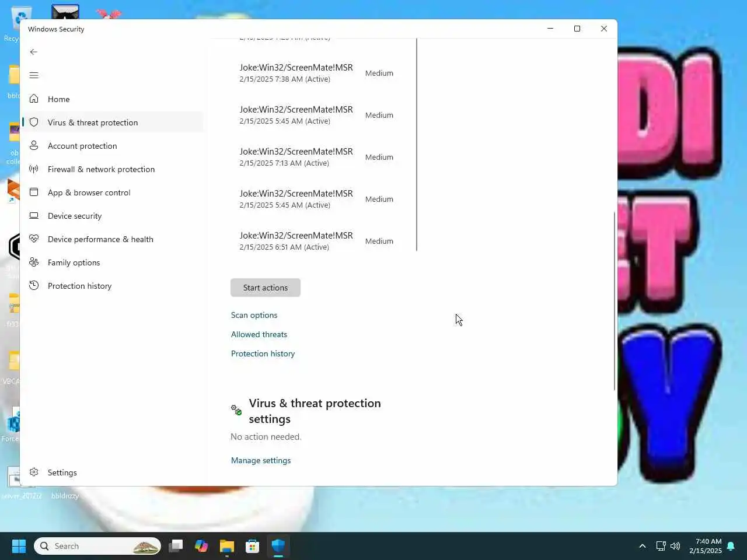
Task: Click the Account protection person icon
Action: [34, 145]
